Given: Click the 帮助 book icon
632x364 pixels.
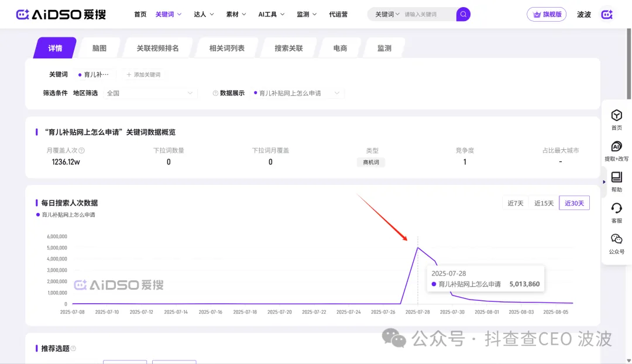Looking at the screenshot, I should [616, 177].
